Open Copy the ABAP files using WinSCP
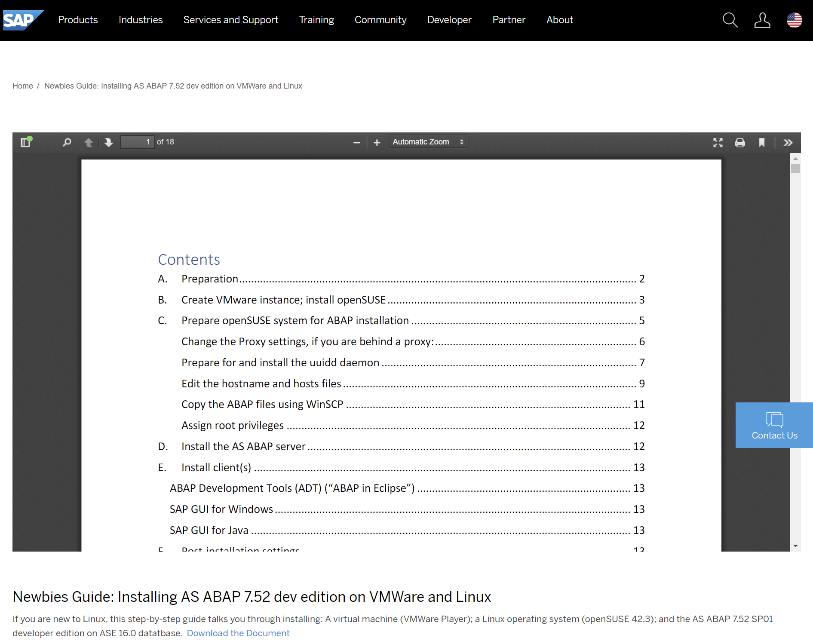This screenshot has width=813, height=644. [413, 405]
